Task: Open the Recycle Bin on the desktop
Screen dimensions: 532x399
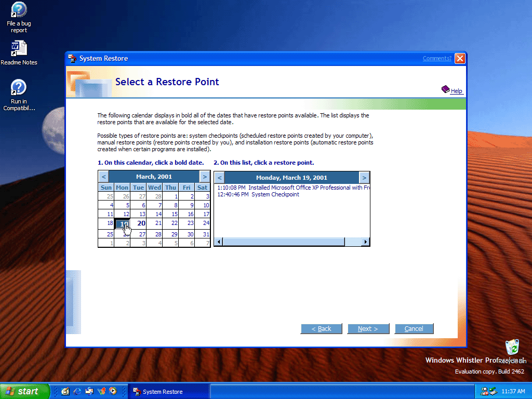Action: 512,351
